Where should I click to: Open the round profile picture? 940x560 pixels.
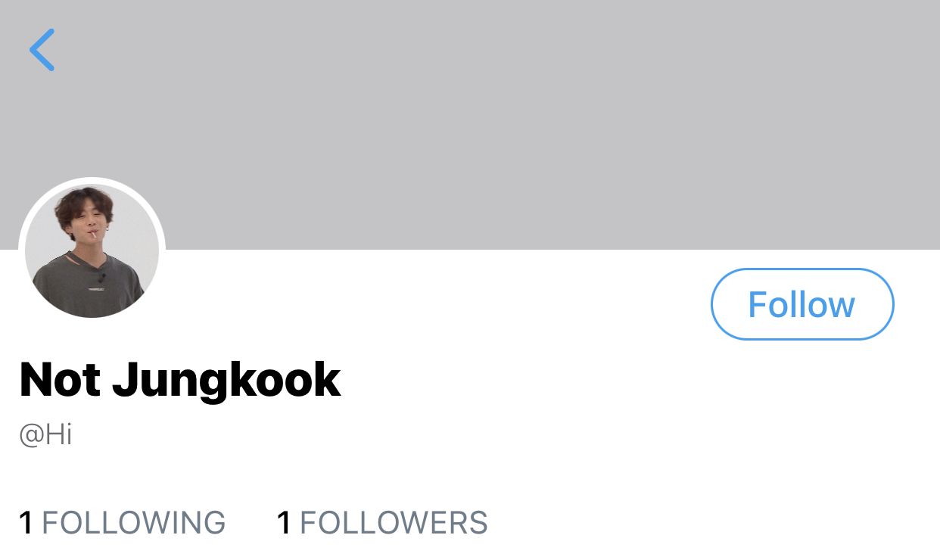92,250
